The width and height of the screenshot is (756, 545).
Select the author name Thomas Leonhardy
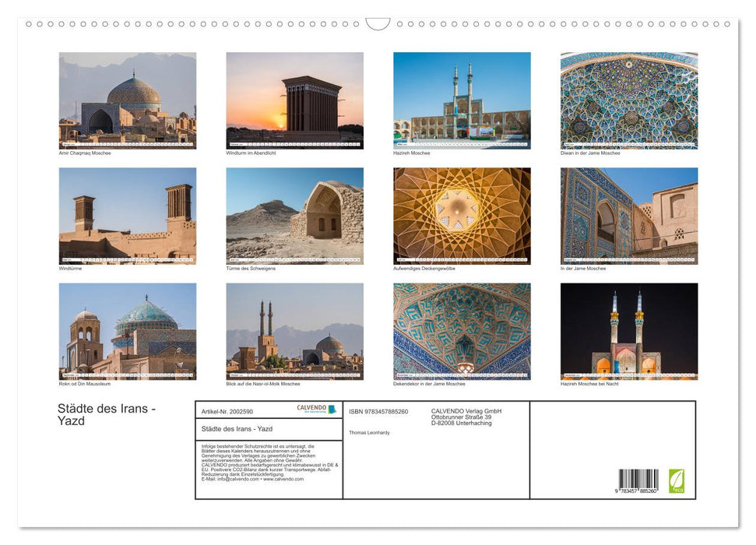(368, 432)
